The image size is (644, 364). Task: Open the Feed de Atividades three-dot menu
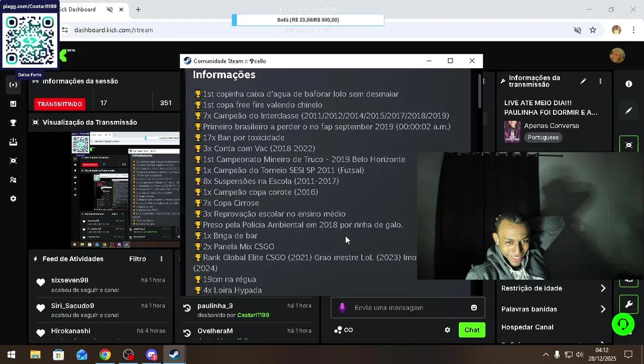162,259
